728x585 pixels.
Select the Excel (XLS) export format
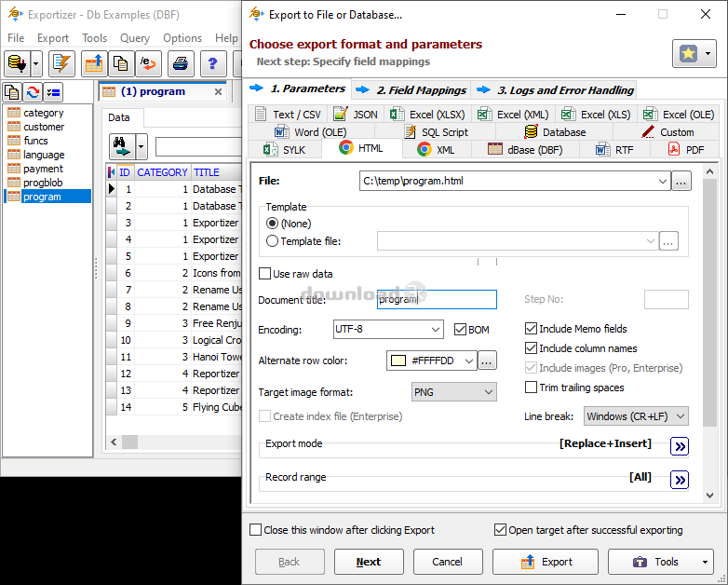pyautogui.click(x=596, y=115)
